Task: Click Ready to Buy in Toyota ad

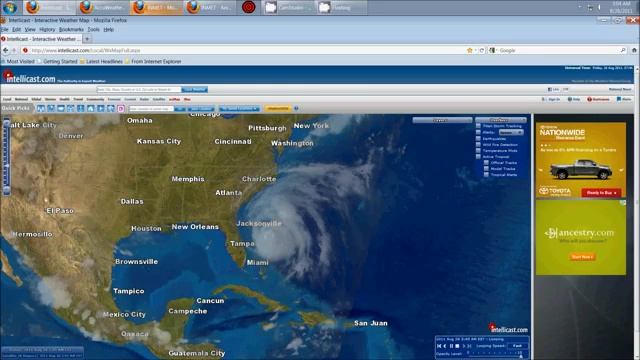Action: [x=601, y=193]
